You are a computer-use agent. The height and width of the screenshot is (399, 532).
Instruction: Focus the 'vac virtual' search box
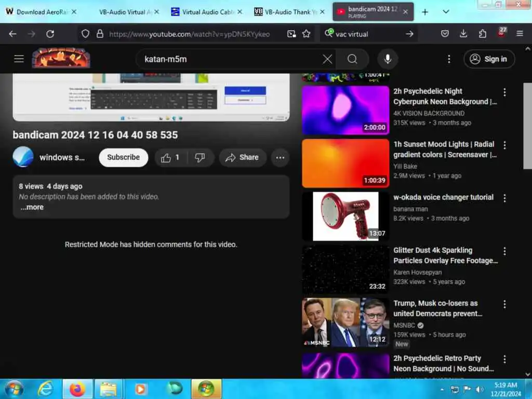[x=368, y=34]
